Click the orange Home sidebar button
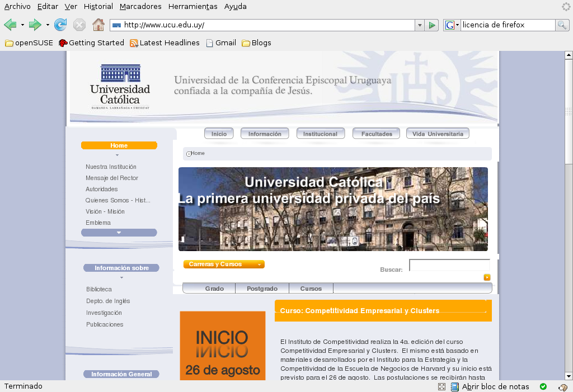573x392 pixels. point(119,145)
